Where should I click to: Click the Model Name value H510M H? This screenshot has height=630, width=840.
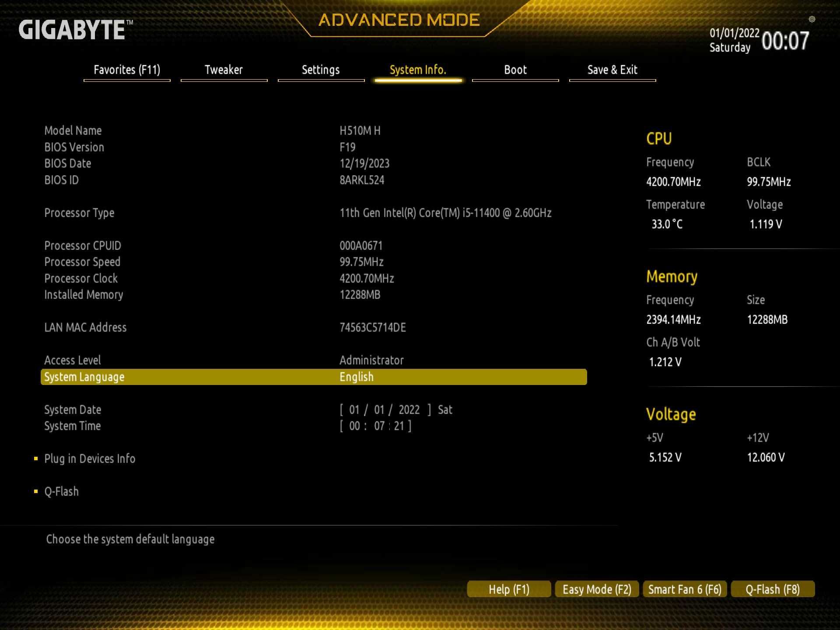pyautogui.click(x=360, y=130)
